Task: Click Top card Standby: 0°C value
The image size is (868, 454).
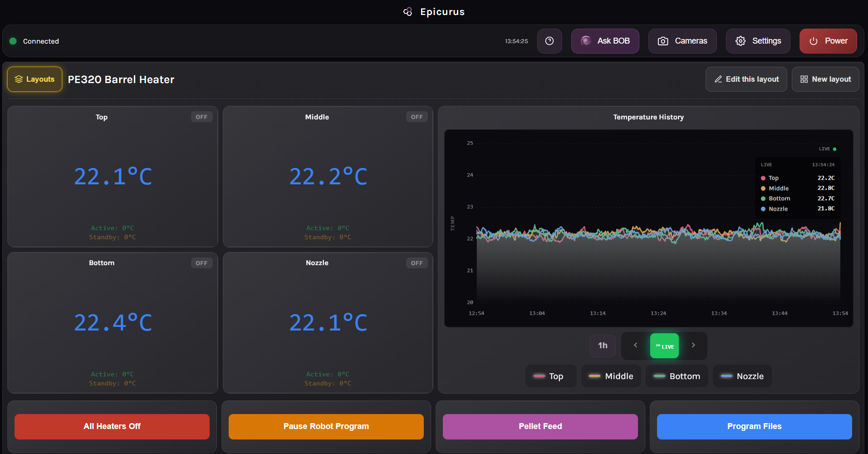Action: [113, 237]
